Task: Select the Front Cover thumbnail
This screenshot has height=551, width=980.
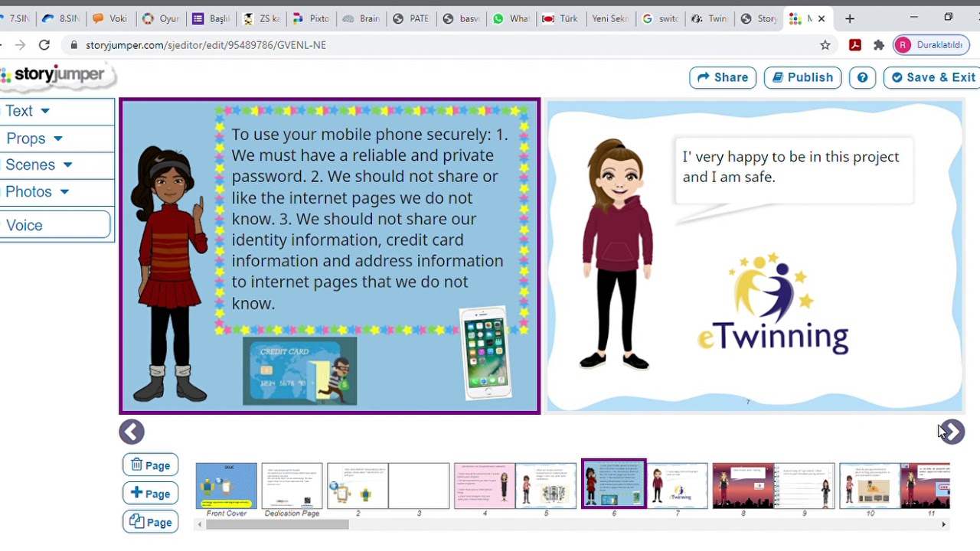Action: coord(227,486)
